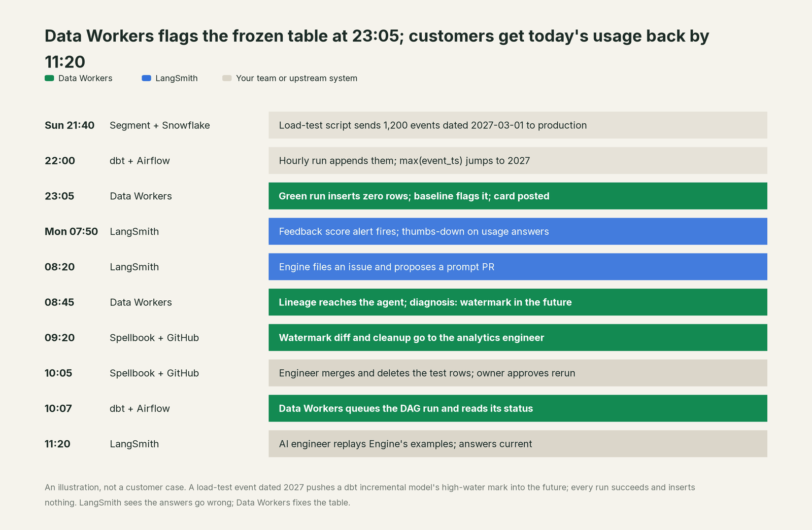Click the '08:20' timestamp
The width and height of the screenshot is (812, 530).
[x=59, y=267]
